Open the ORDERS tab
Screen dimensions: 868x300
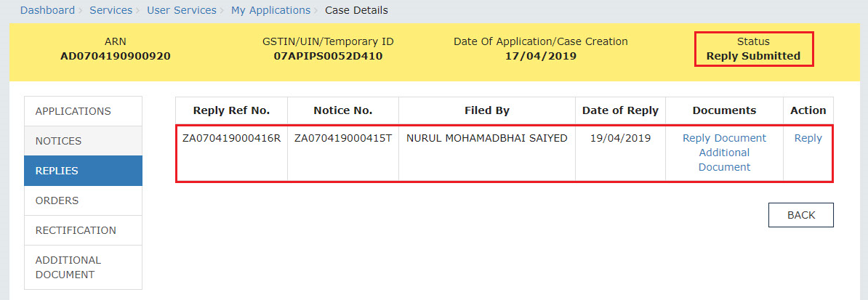pyautogui.click(x=83, y=201)
